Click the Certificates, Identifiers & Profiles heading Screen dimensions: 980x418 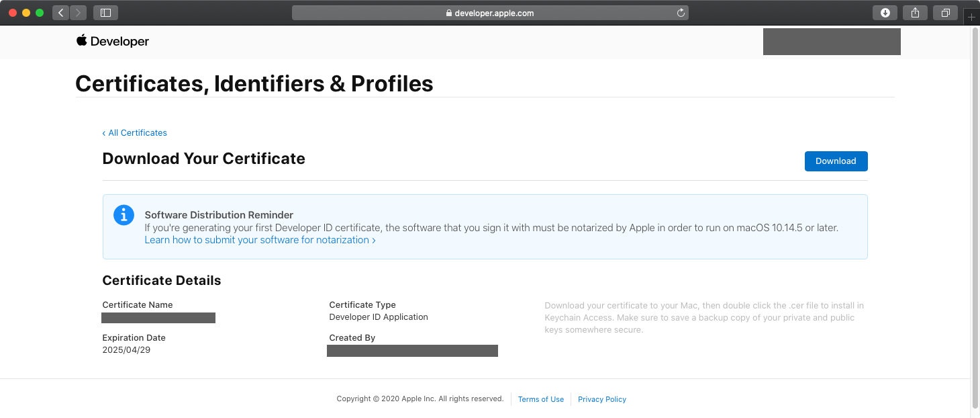tap(254, 83)
